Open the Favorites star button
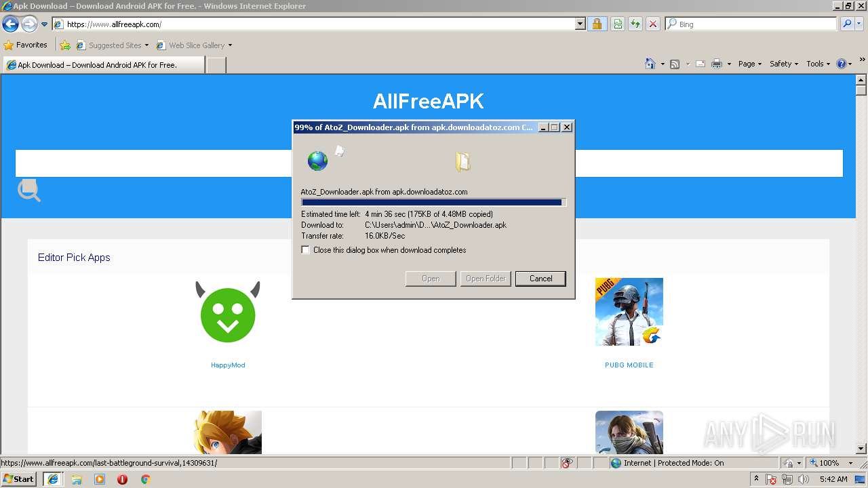The height and width of the screenshot is (488, 868). pos(26,45)
